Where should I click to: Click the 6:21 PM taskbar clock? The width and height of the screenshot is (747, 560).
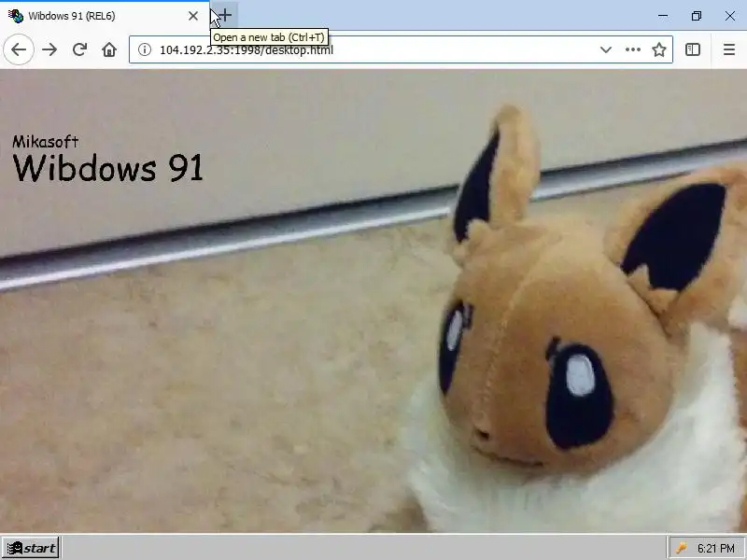(x=715, y=548)
